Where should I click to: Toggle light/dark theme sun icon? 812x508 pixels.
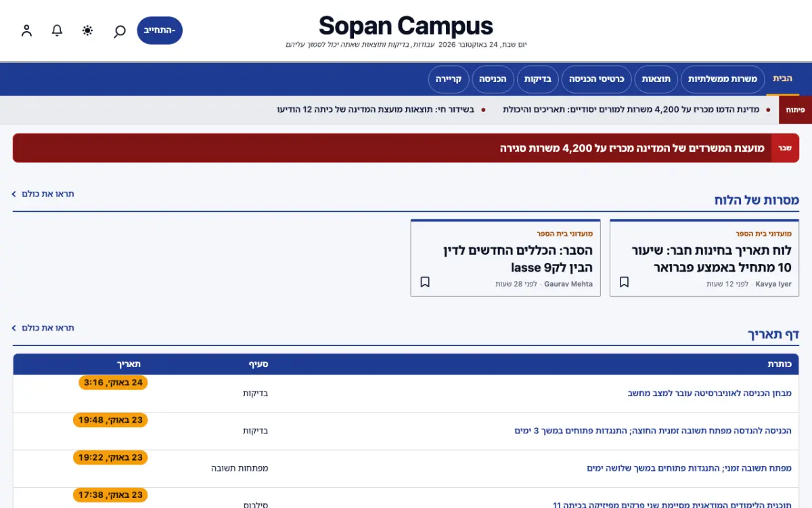(88, 30)
